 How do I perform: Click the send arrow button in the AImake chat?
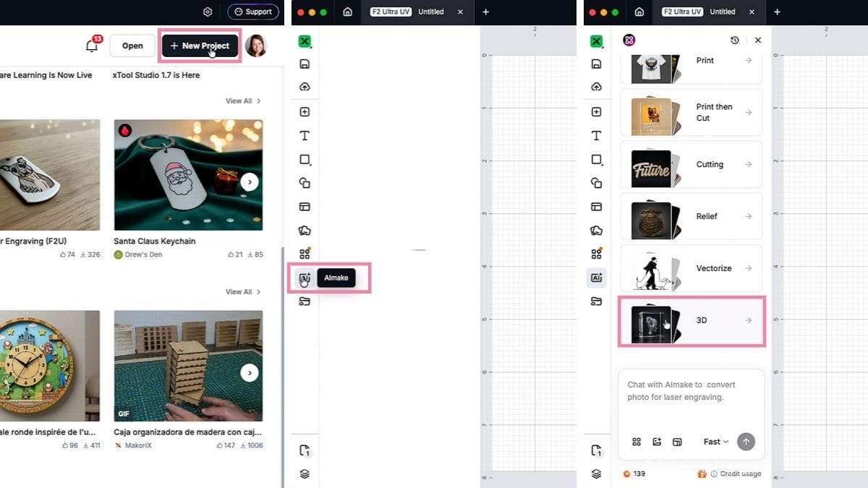[746, 442]
